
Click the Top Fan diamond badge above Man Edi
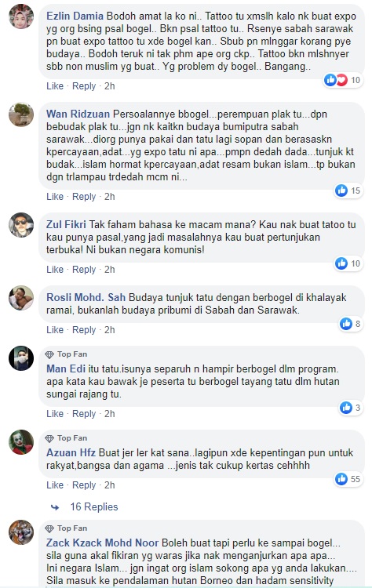coord(49,354)
